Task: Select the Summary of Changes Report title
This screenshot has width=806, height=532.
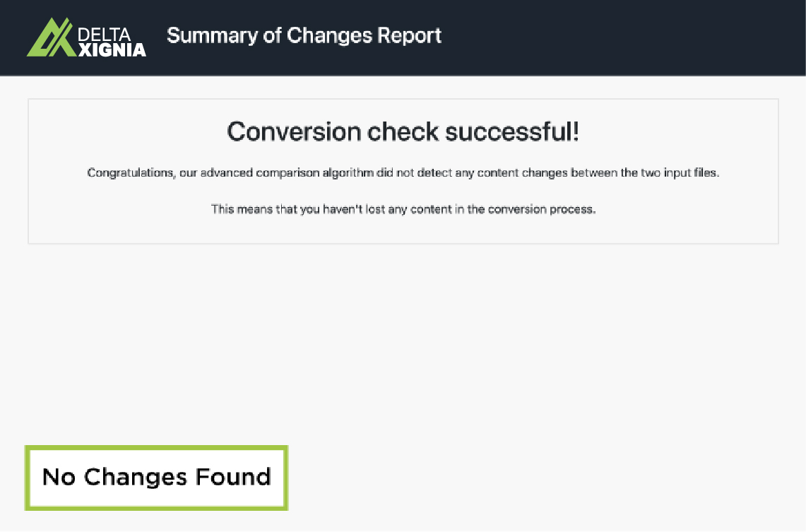Action: tap(304, 35)
